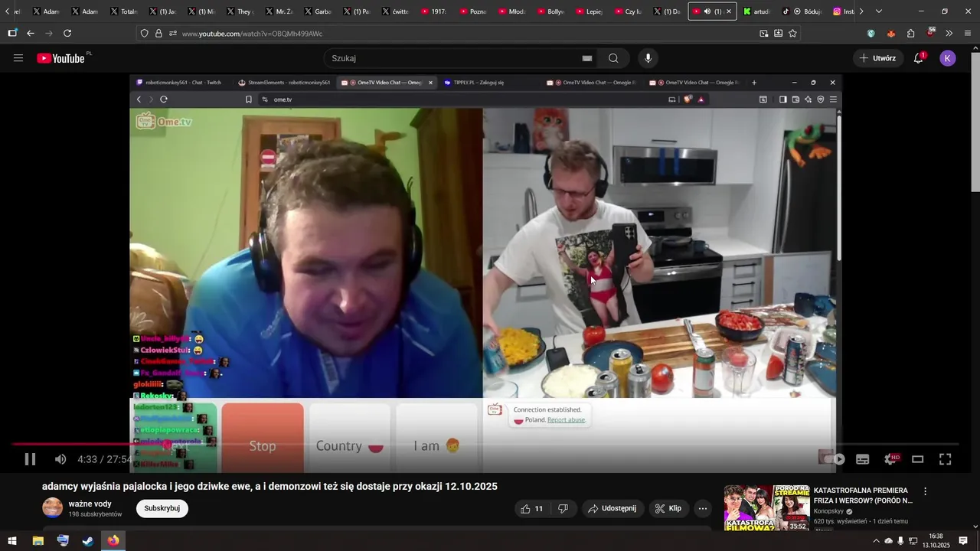The height and width of the screenshot is (551, 980).
Task: Switch to the Garba tab
Action: point(318,11)
